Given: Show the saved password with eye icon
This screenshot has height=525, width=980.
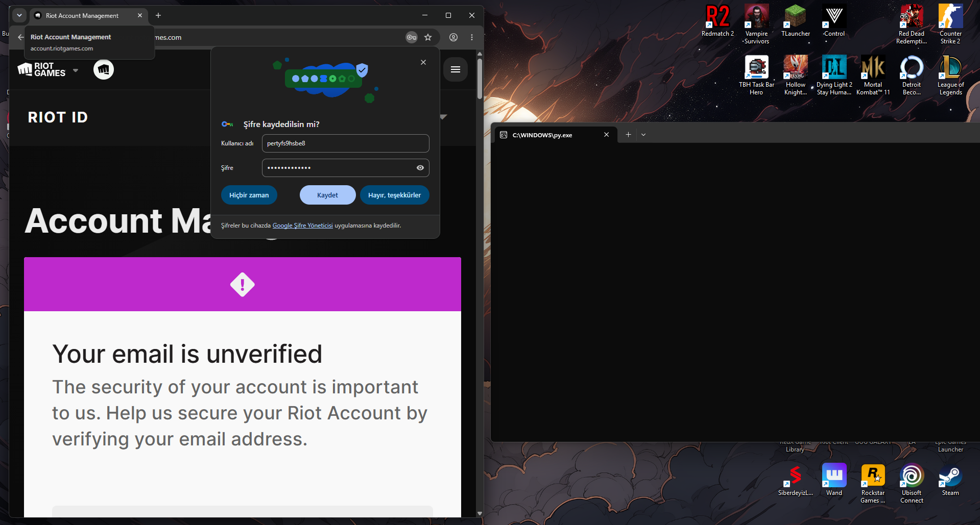Looking at the screenshot, I should (x=420, y=168).
